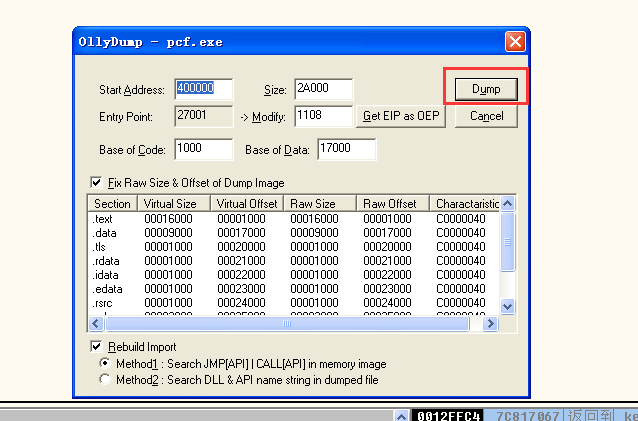Viewport: 638px width, 421px height.
Task: Click the Section column header
Action: (x=112, y=203)
